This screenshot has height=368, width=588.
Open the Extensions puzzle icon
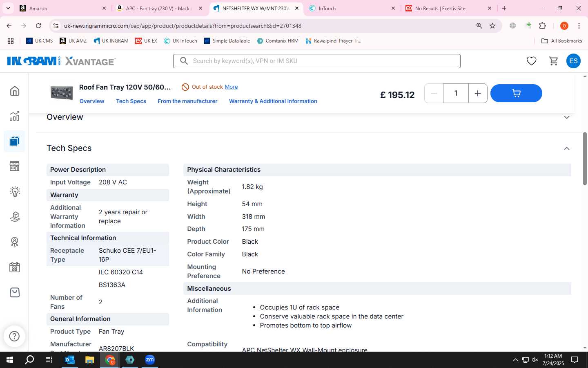543,26
